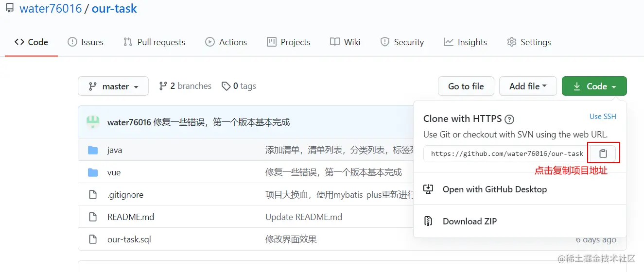Click the Issues circle icon
Viewport: 644px width, 272px height.
[x=72, y=42]
